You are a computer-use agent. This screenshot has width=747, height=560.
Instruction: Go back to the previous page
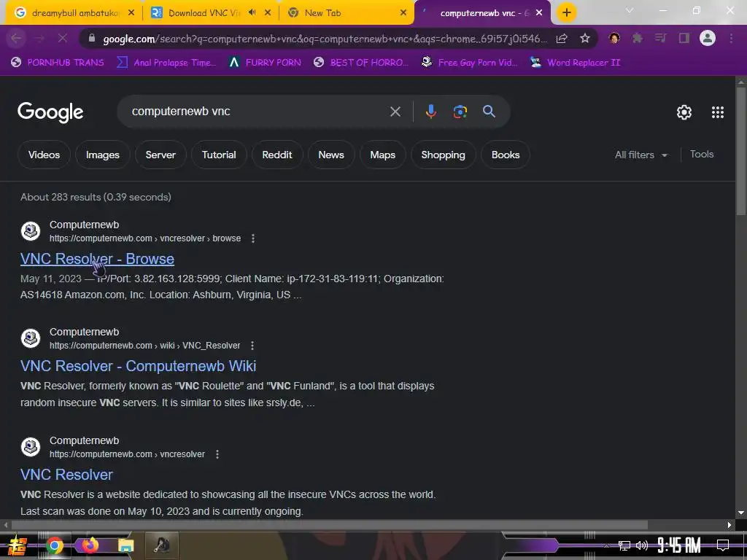pyautogui.click(x=16, y=38)
